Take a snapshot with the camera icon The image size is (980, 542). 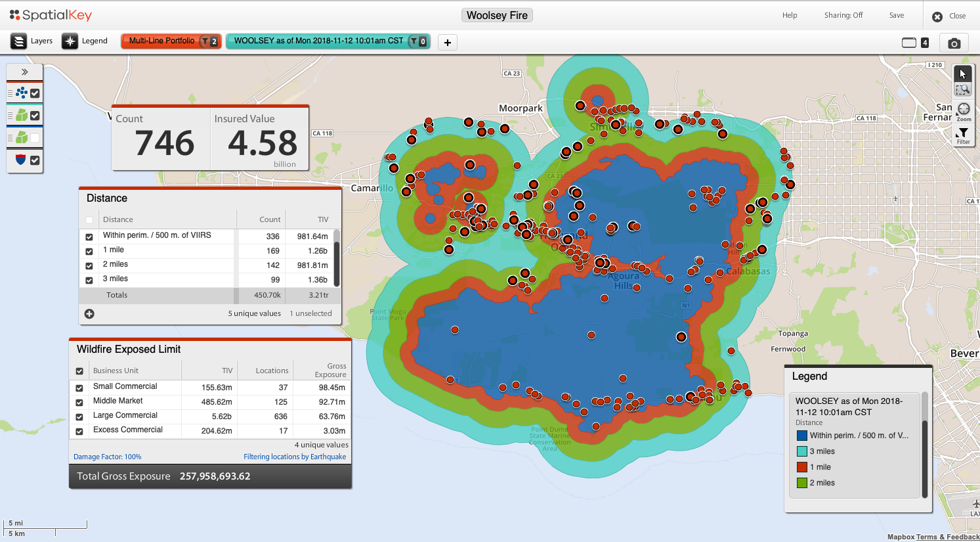coord(954,43)
